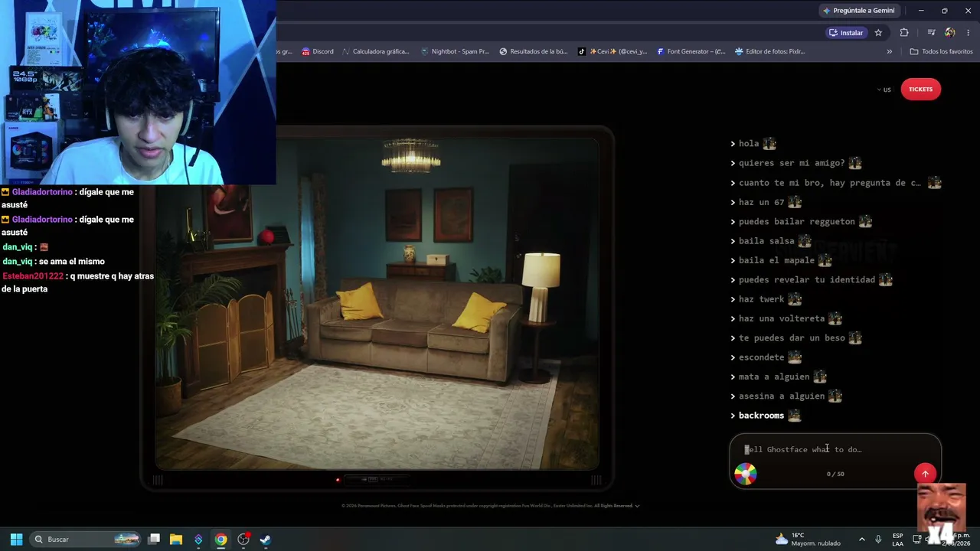Viewport: 980px width, 551px height.
Task: Open Google Chrome on the taskbar
Action: (220, 540)
